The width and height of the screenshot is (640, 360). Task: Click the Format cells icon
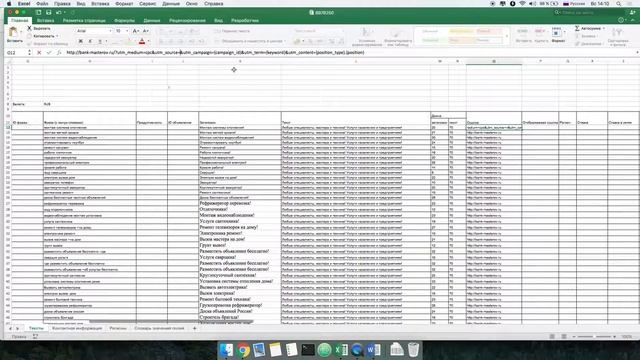point(556,33)
